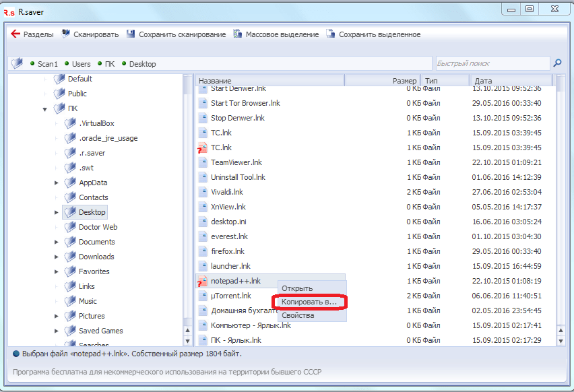The image size is (574, 392).
Task: Click the Быстрый поиск search field
Action: pyautogui.click(x=492, y=63)
